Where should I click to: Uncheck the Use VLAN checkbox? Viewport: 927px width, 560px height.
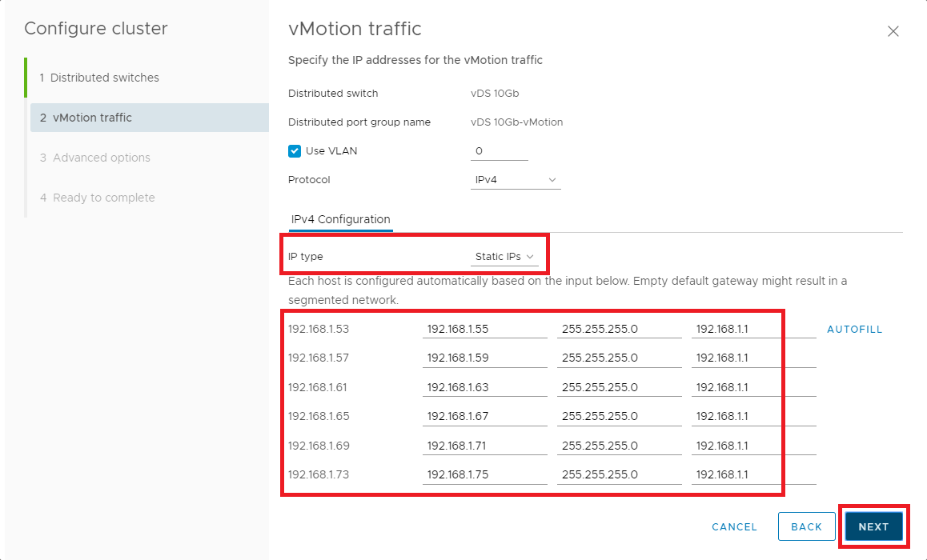pyautogui.click(x=295, y=151)
